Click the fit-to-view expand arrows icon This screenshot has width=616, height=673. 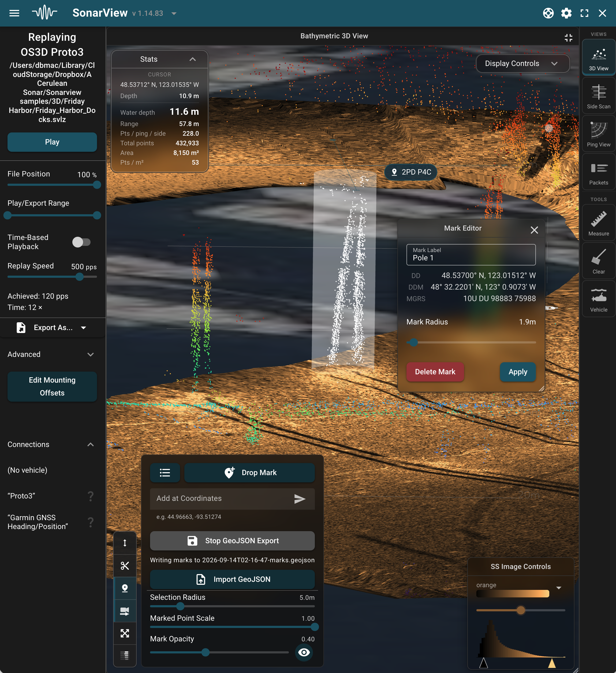tap(125, 633)
